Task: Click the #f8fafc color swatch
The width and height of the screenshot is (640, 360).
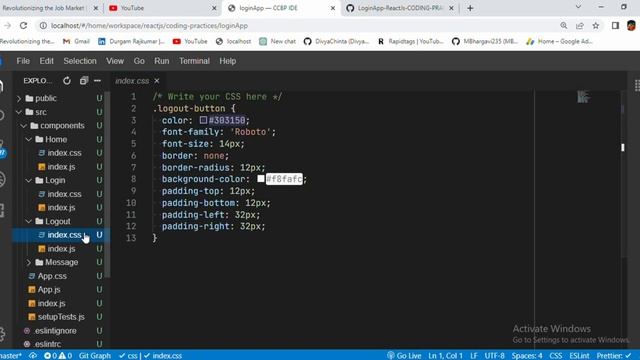Action: (x=261, y=179)
